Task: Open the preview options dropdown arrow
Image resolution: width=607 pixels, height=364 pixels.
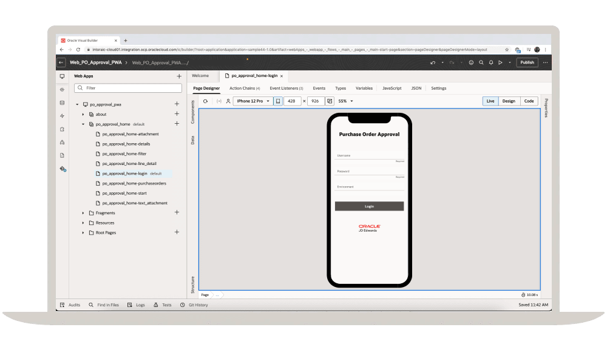Action: 510,62
